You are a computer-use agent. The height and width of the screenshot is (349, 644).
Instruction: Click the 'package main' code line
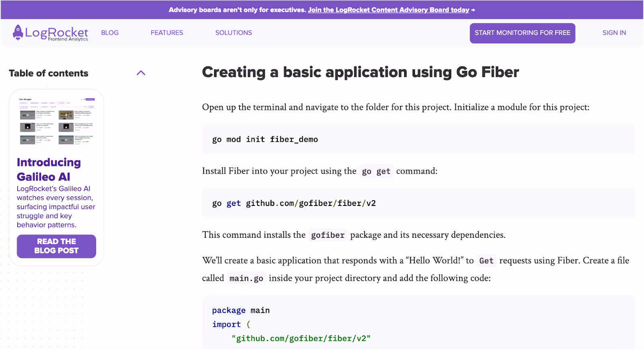pyautogui.click(x=241, y=310)
